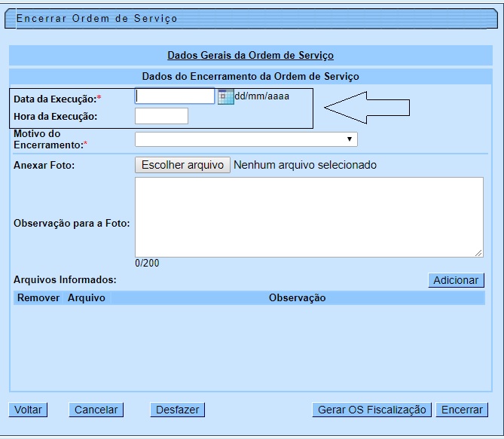The width and height of the screenshot is (504, 439).
Task: Click the Remover column header
Action: tap(38, 298)
